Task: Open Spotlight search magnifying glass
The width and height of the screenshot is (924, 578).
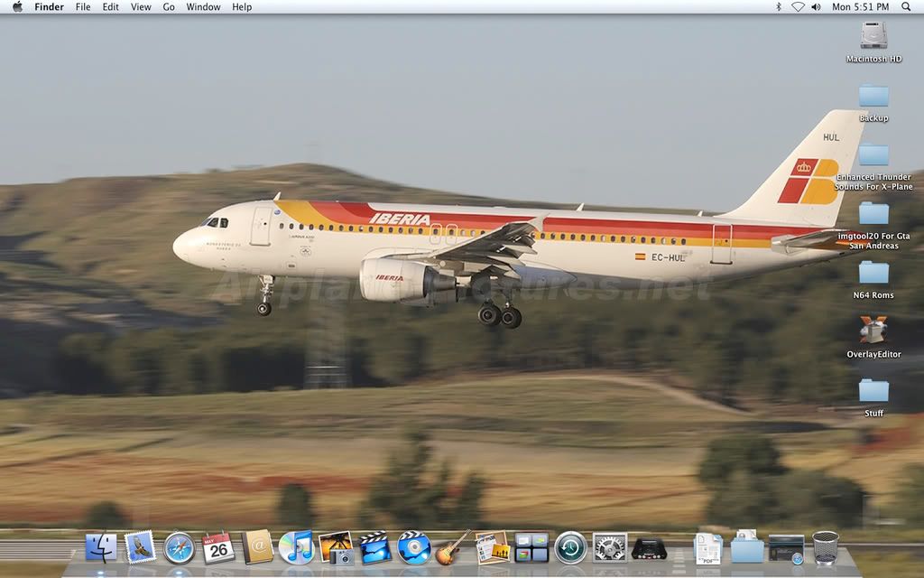Action: [x=906, y=6]
